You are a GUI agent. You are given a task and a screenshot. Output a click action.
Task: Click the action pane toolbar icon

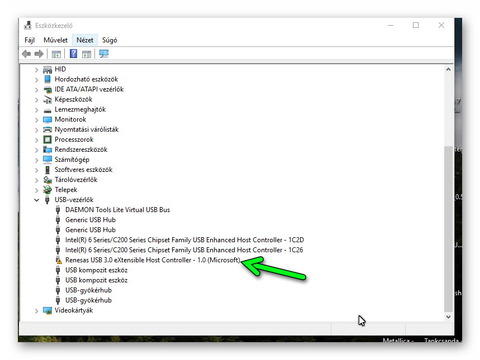tap(87, 54)
